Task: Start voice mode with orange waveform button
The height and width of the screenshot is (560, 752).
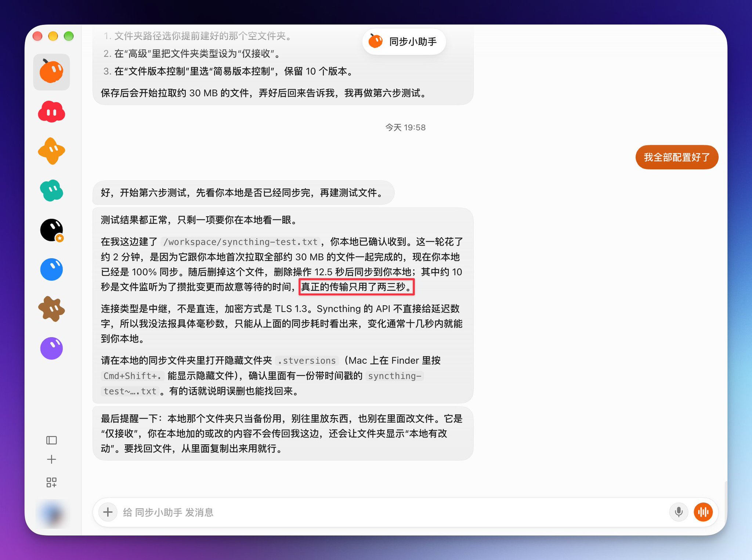Action: [x=703, y=512]
